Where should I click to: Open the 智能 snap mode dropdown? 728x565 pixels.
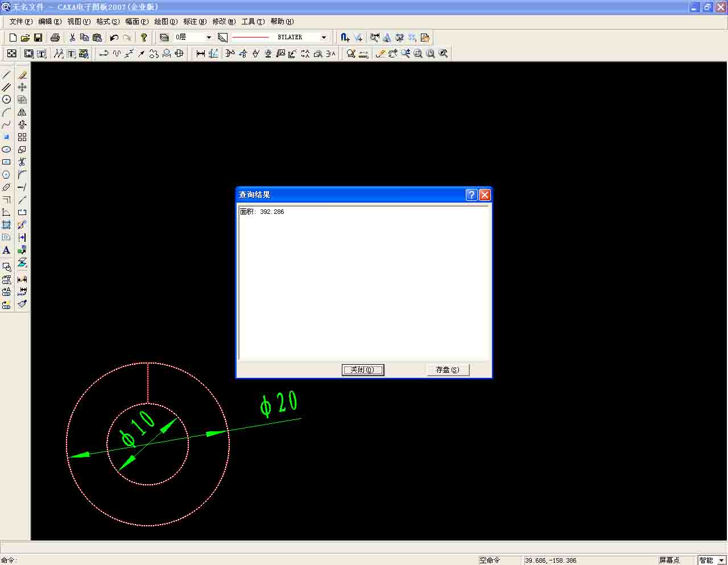722,560
